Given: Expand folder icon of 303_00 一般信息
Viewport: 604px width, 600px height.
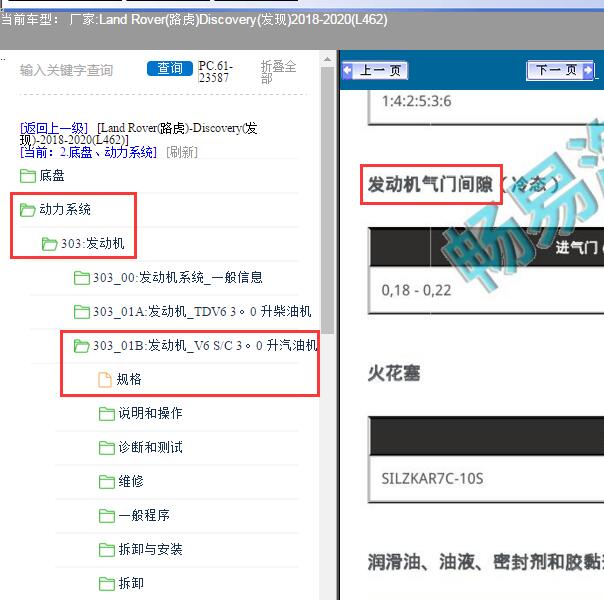Looking at the screenshot, I should [x=82, y=278].
